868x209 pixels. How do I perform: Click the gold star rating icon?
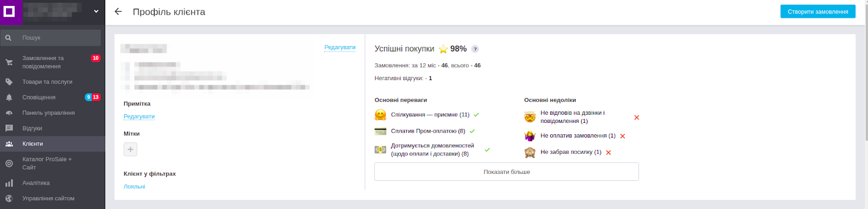coord(443,49)
